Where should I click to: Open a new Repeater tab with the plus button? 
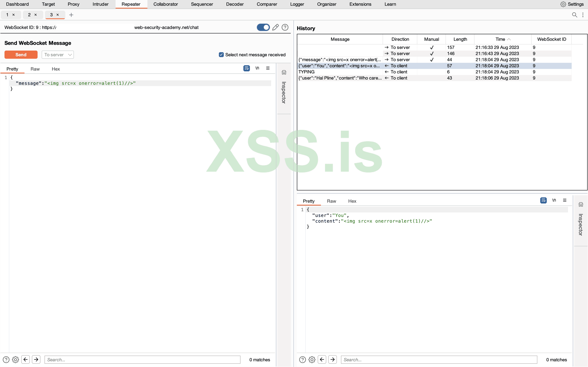(71, 15)
